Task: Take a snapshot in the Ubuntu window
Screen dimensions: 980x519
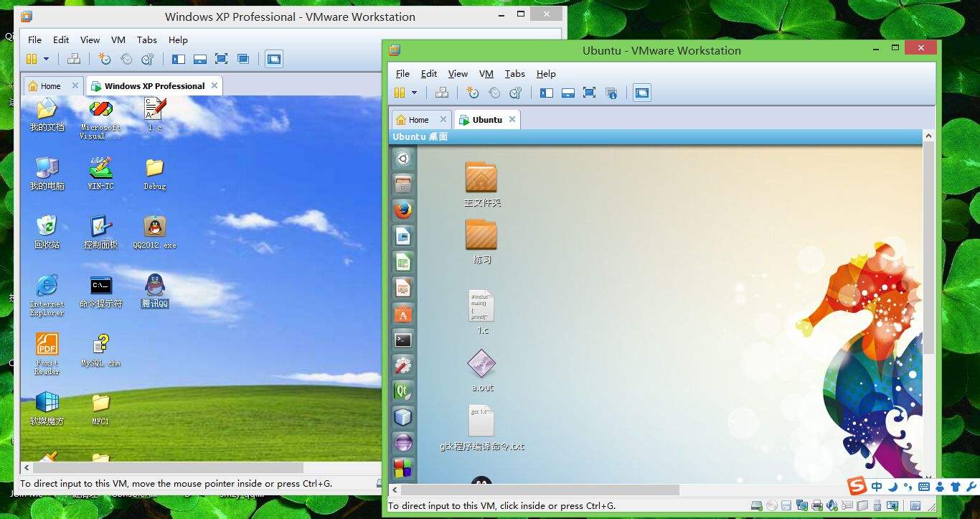Action: (473, 92)
